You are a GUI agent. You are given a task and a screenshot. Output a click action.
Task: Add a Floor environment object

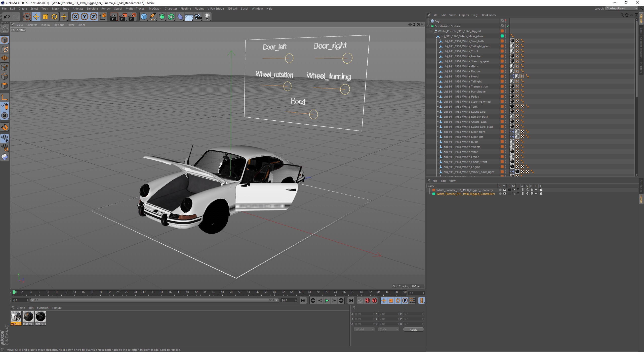pos(189,17)
